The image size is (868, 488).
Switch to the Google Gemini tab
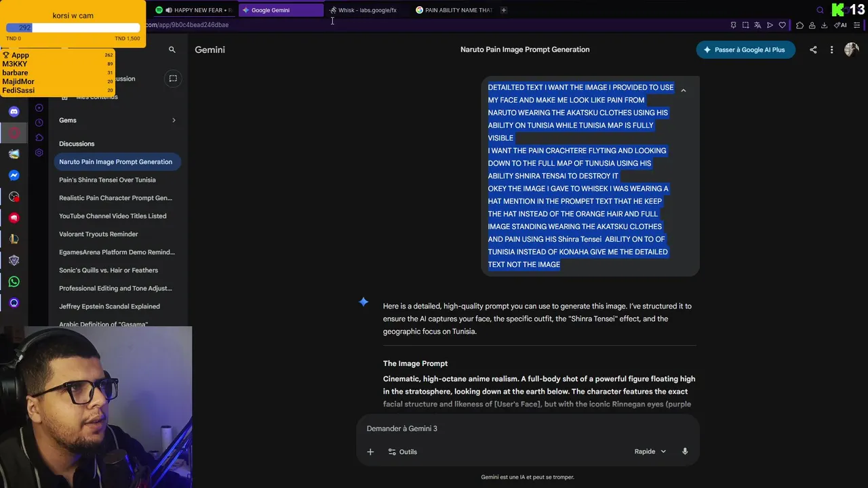point(280,10)
